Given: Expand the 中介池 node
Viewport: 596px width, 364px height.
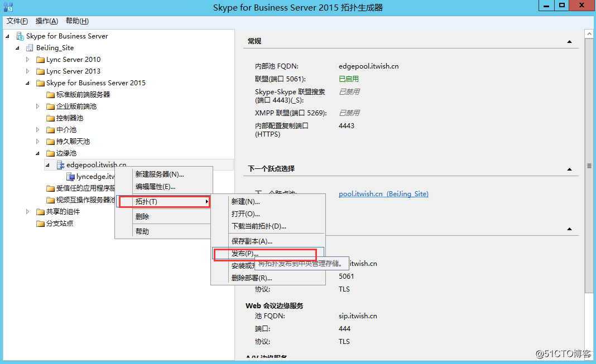Looking at the screenshot, I should click(x=37, y=130).
